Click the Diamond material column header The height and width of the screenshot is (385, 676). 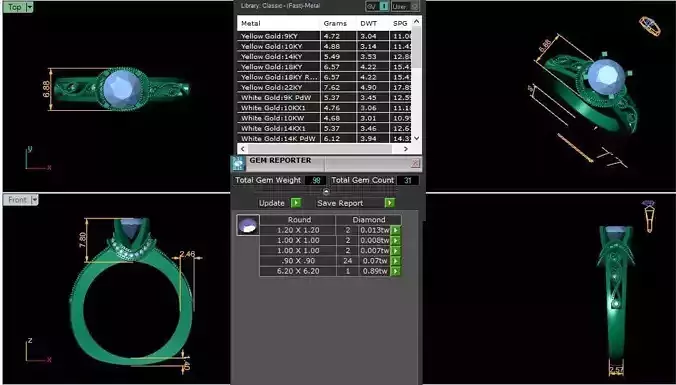click(369, 219)
